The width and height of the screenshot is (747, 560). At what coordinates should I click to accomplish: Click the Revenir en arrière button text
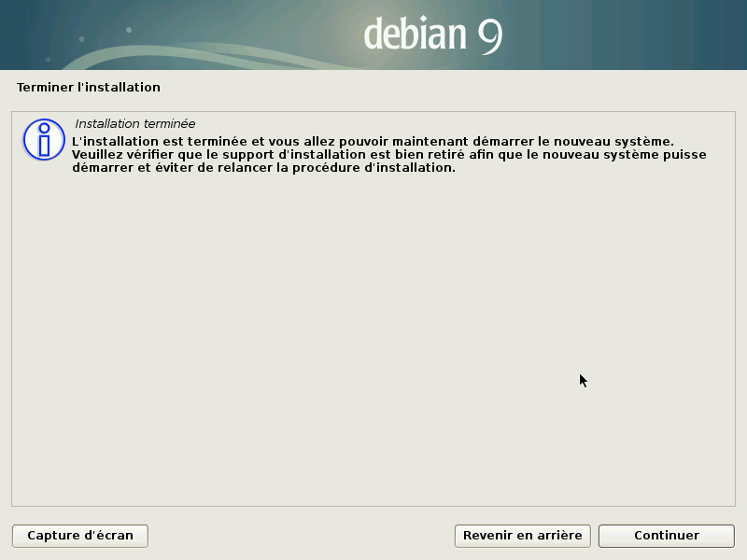522,536
